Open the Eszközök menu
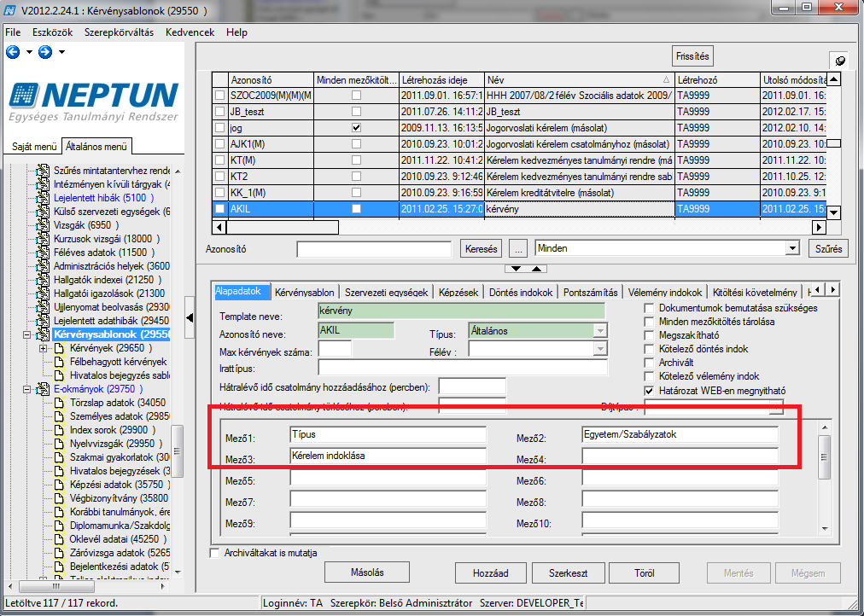864x616 pixels. [x=52, y=32]
